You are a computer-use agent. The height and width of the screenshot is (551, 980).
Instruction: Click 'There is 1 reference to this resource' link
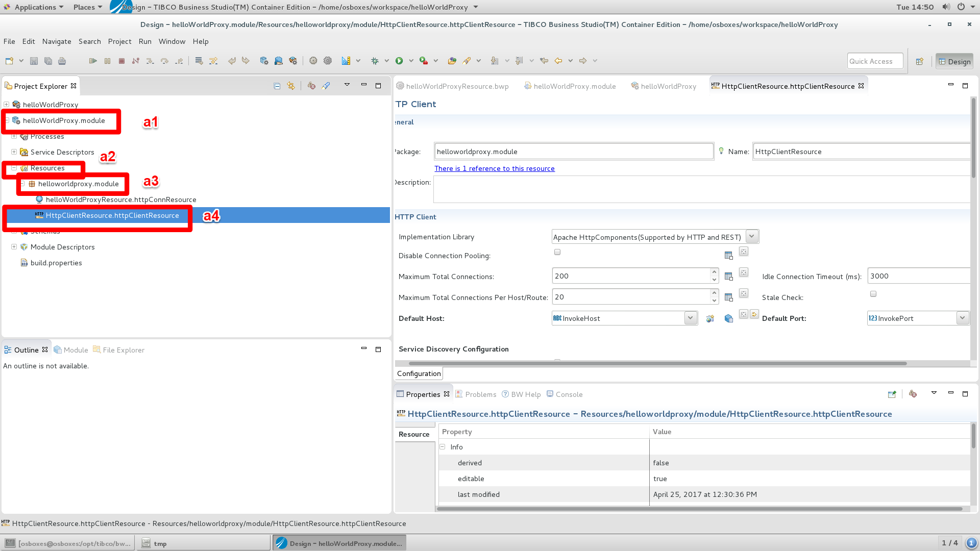(494, 168)
